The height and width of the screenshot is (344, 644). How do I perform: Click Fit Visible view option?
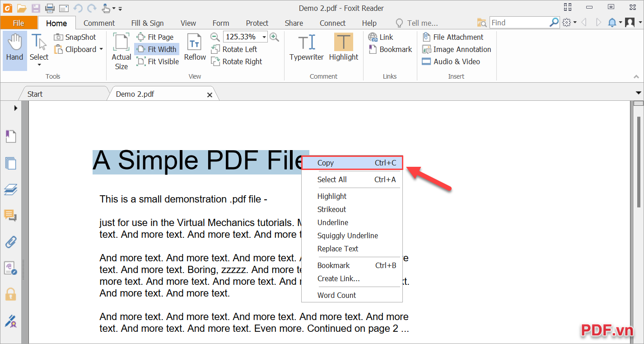[158, 61]
